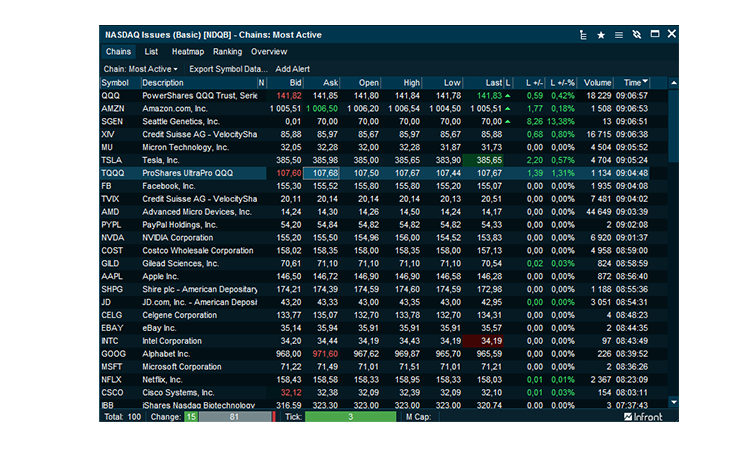745x450 pixels.
Task: Click the gray 81 unchanged bar
Action: [x=235, y=417]
